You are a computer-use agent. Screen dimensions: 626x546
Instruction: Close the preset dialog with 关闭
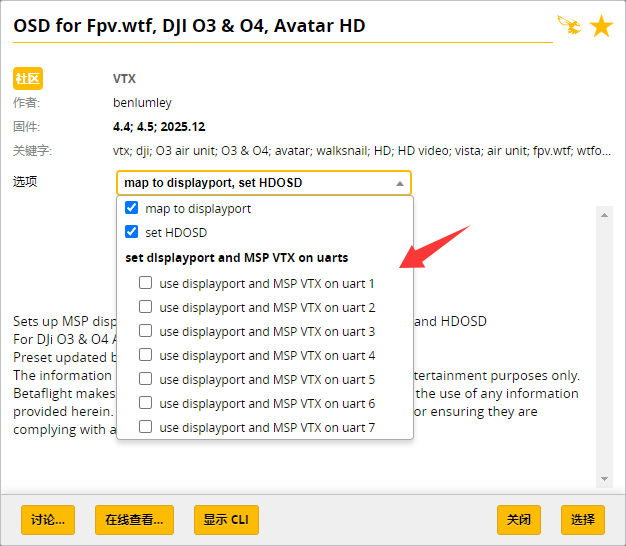(519, 520)
